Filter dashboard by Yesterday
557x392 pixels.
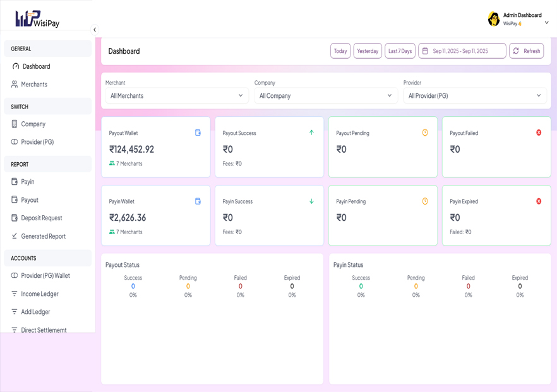368,50
